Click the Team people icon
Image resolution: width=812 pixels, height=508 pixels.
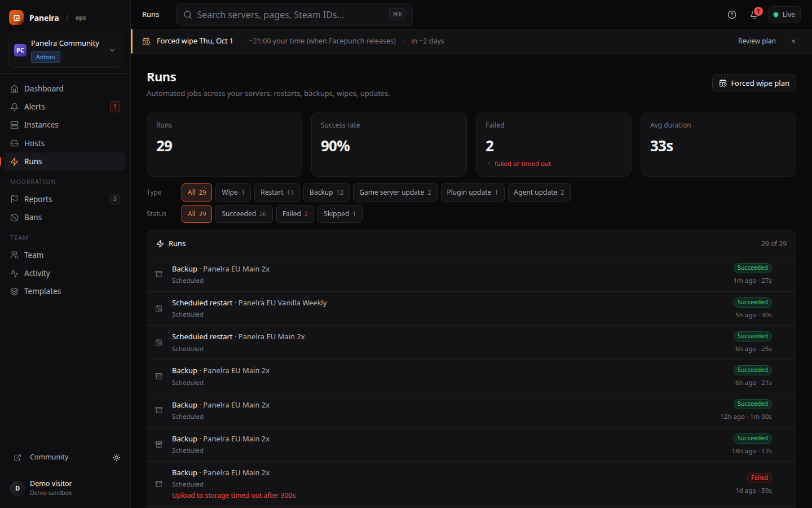click(x=15, y=255)
